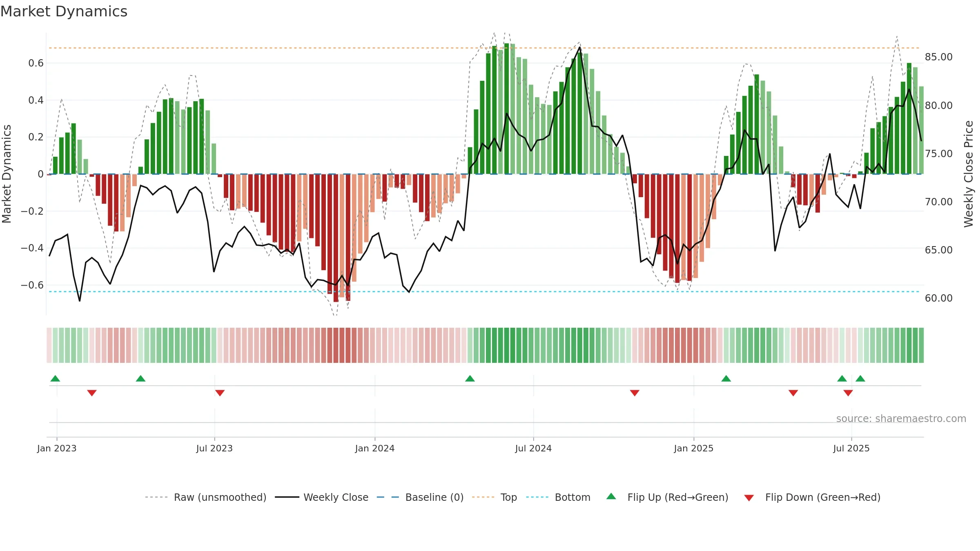Select the Flip Down marker at Jul 2023
The width and height of the screenshot is (980, 551).
[220, 393]
